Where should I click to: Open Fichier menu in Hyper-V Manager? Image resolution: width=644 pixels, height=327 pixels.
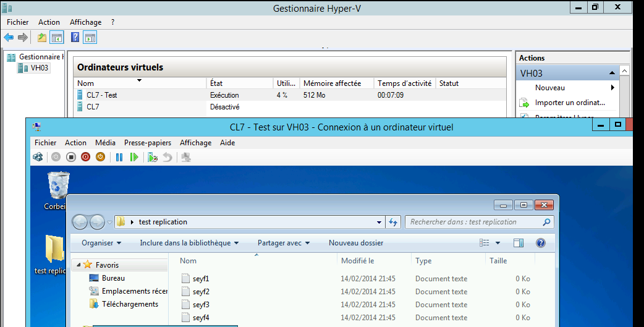tap(18, 22)
